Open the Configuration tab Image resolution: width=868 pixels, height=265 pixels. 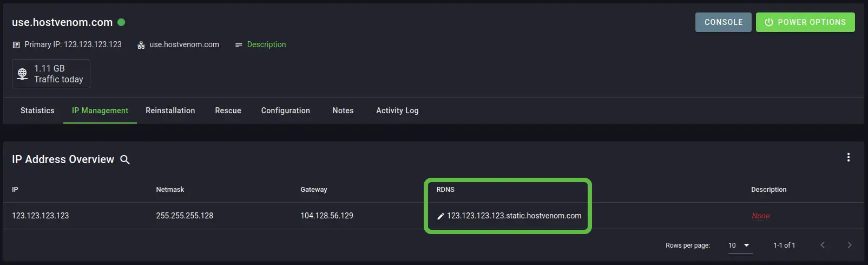click(286, 111)
